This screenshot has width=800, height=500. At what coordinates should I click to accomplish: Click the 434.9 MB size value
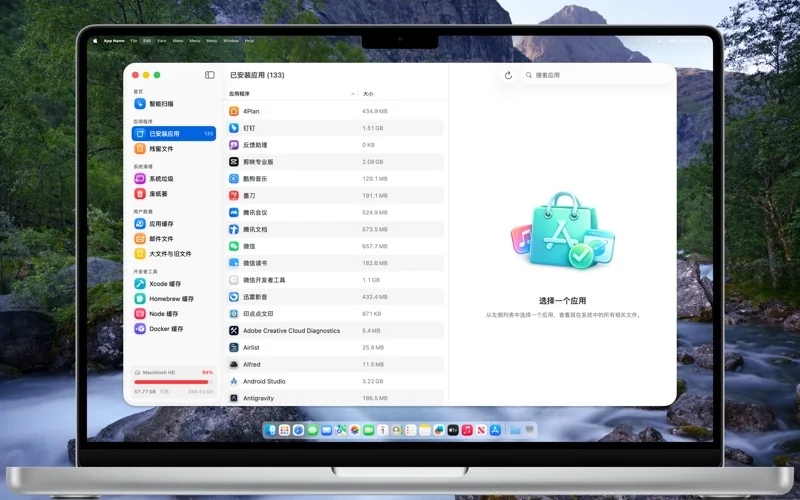(374, 111)
